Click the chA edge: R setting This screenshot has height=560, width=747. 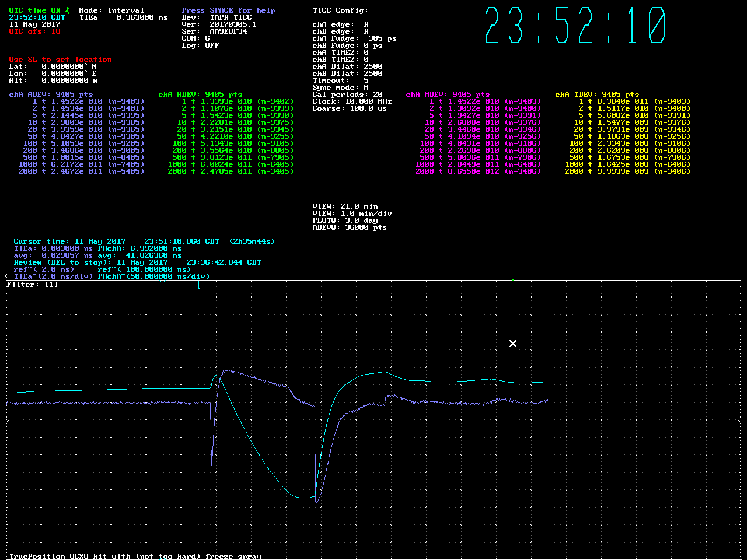340,24
